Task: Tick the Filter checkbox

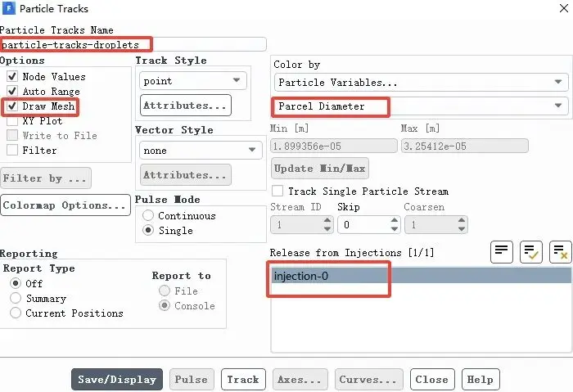Action: 12,150
